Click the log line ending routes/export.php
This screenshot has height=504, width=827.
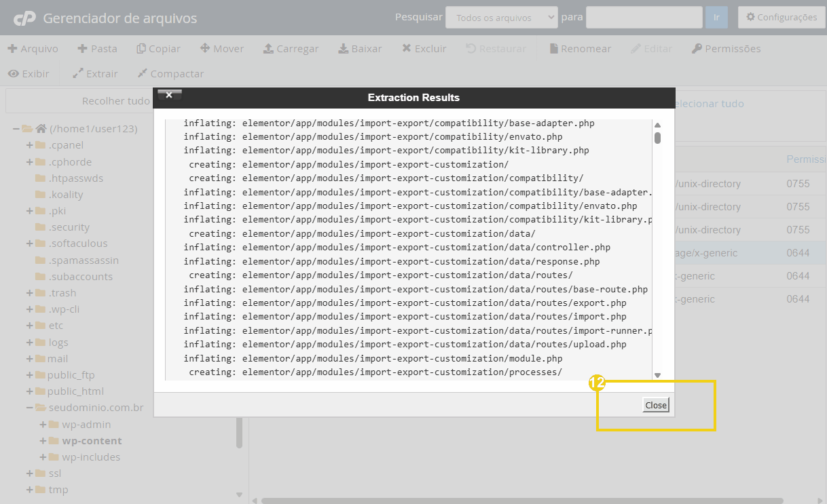coord(405,303)
